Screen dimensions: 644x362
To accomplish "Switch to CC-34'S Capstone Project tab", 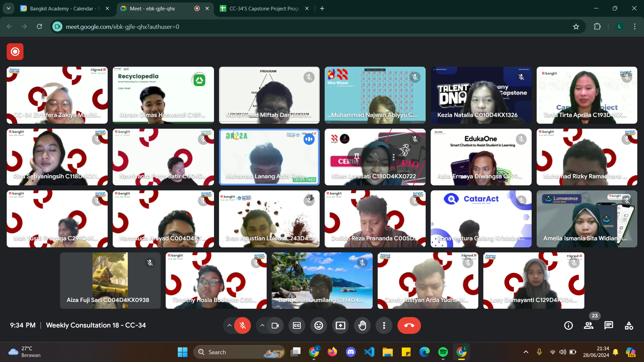I will point(263,8).
